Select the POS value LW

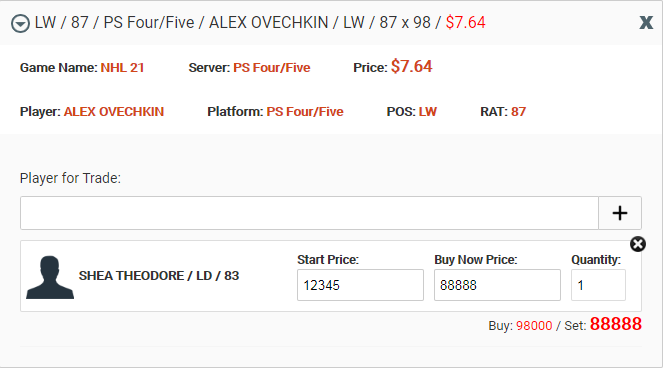pyautogui.click(x=427, y=112)
